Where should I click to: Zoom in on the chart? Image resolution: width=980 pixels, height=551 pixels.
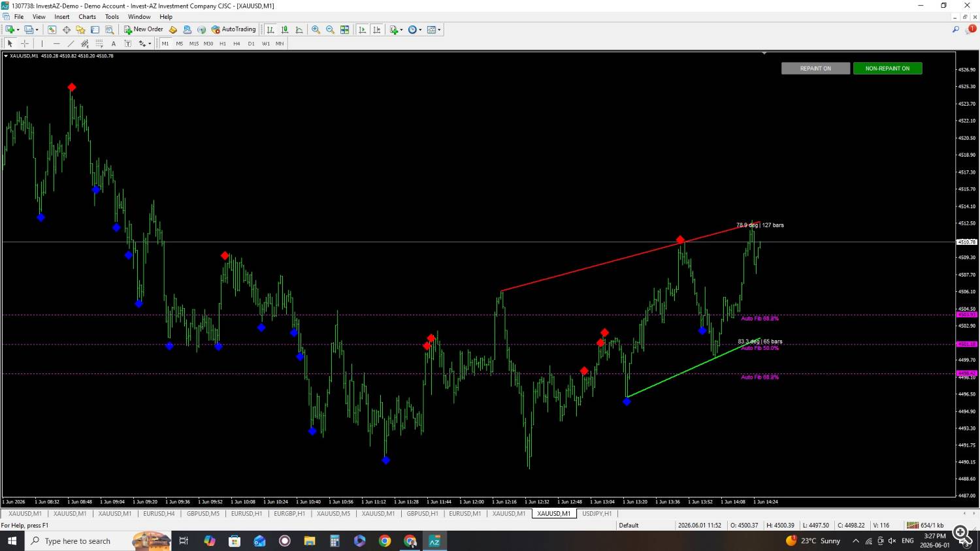coord(316,29)
